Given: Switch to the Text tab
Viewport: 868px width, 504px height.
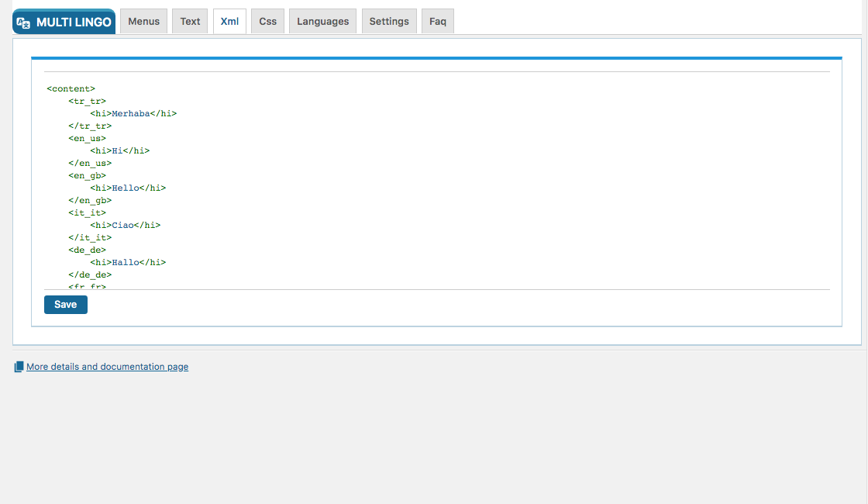Looking at the screenshot, I should click(189, 21).
